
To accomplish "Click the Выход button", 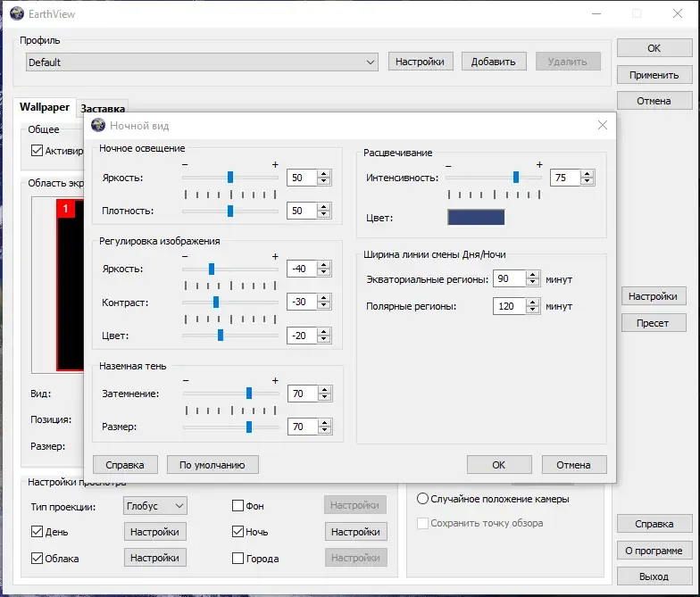I will (x=654, y=576).
